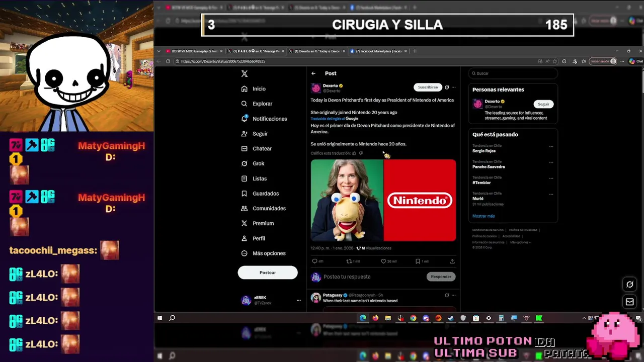
Task: Click the Postear button
Action: coord(268,273)
